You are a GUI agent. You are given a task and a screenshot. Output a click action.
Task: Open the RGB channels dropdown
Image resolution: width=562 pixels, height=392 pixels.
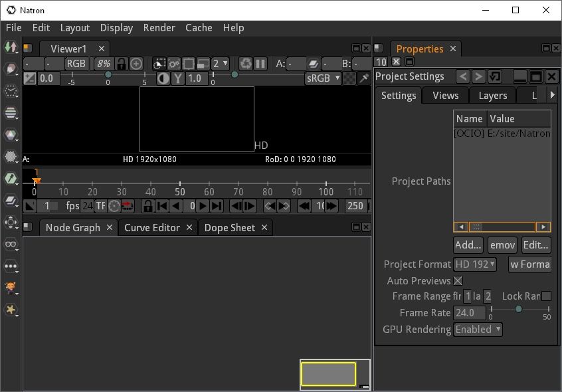76,64
